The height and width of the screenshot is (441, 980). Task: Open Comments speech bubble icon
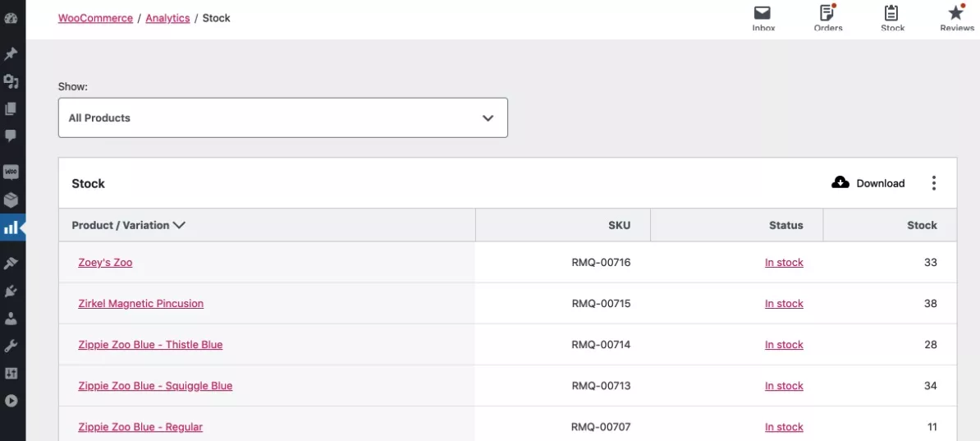click(11, 136)
